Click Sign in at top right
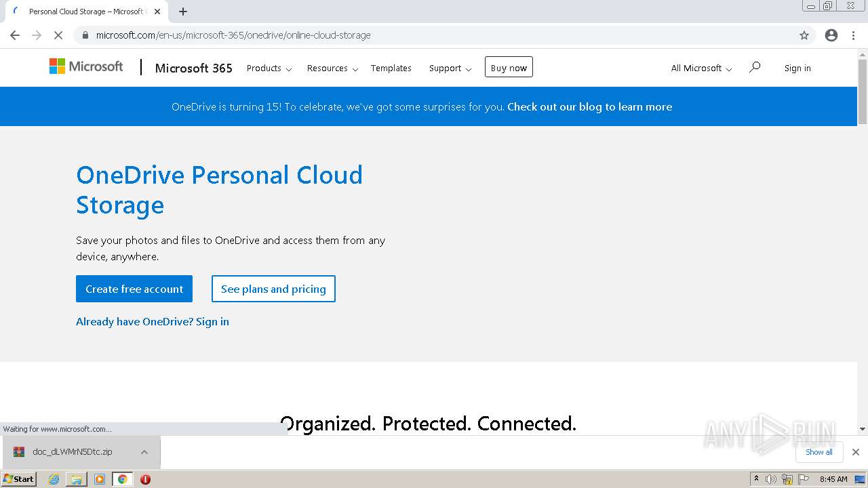 pos(797,68)
